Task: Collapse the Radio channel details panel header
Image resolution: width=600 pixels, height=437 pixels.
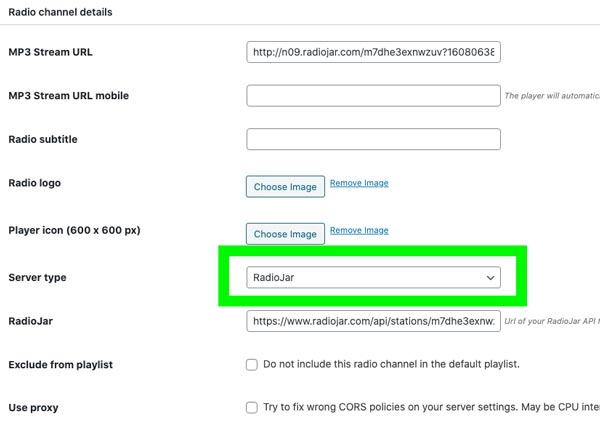Action: pos(60,13)
